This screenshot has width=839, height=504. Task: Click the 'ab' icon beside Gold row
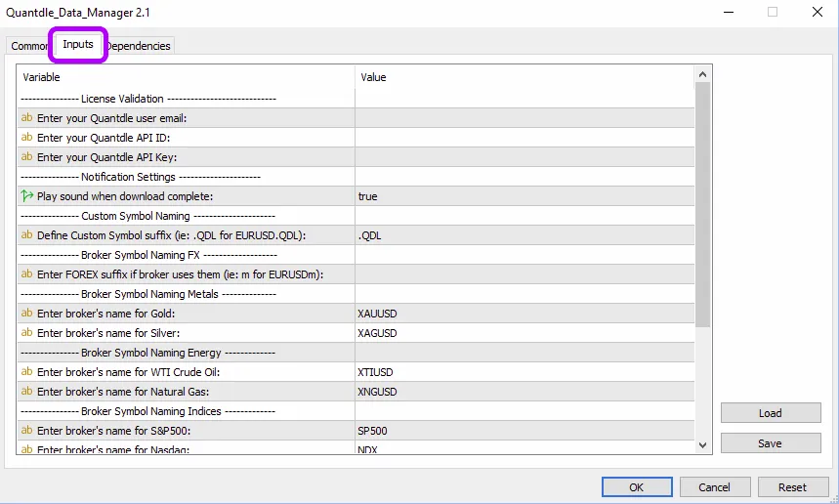pos(26,313)
